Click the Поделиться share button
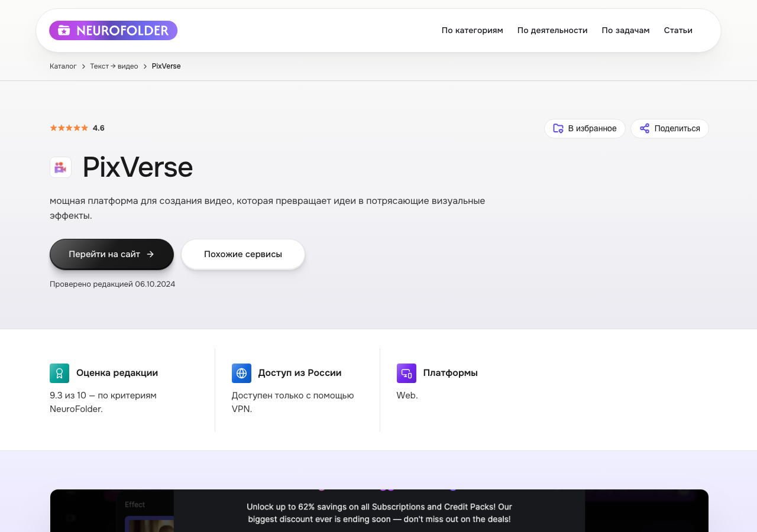This screenshot has height=532, width=757. click(669, 128)
